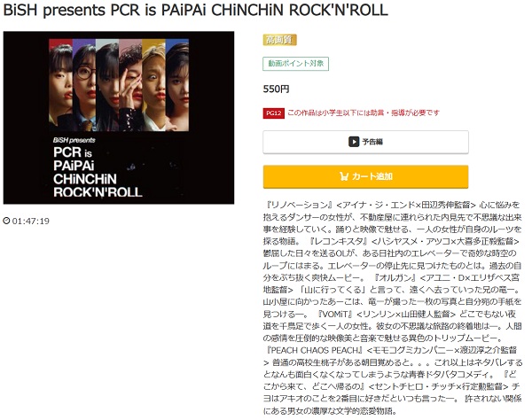This screenshot has width=532, height=420.
Task: Click the gold 高画質 quality badge
Action: tap(279, 40)
